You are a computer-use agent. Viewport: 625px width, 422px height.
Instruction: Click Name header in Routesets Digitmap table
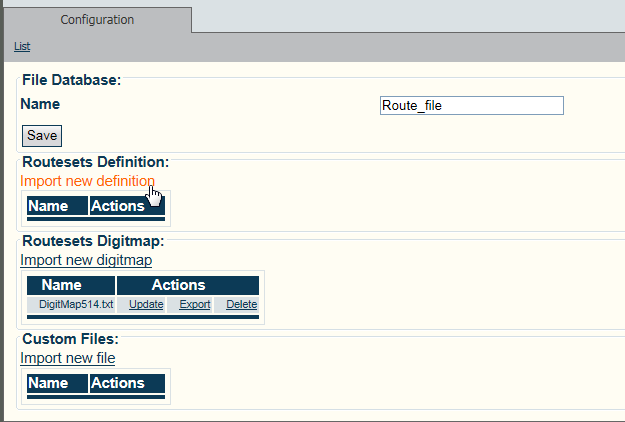[62, 285]
